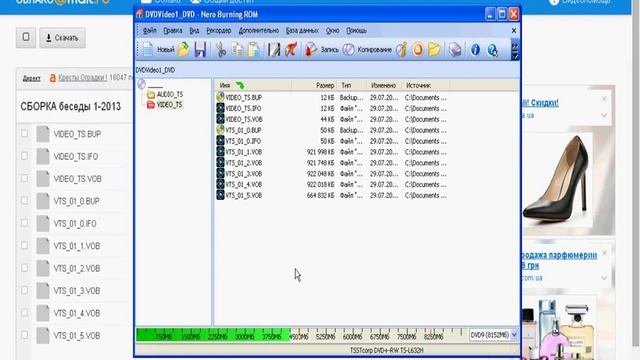Click the blue information 'i' icon
This screenshot has height=360, width=640.
[x=475, y=50]
